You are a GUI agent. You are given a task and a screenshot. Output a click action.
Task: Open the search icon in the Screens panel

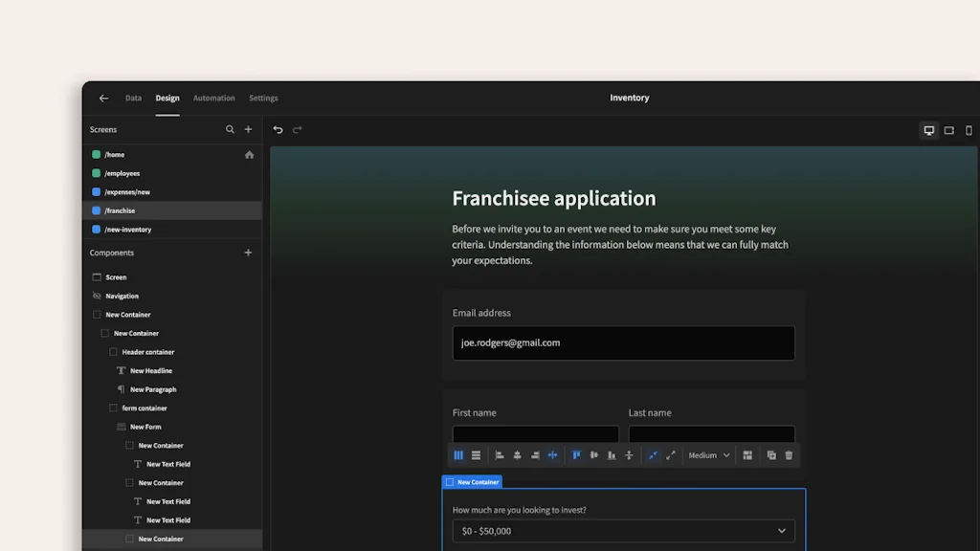[x=230, y=128]
